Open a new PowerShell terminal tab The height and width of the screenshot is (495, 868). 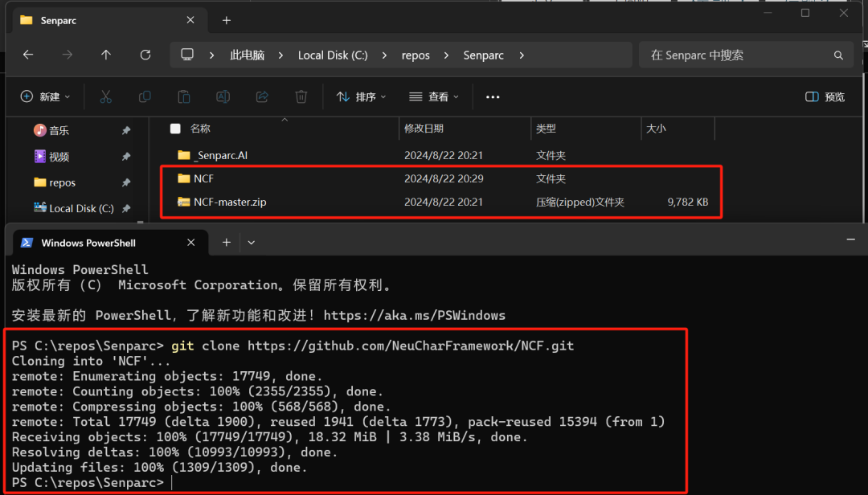pyautogui.click(x=227, y=243)
